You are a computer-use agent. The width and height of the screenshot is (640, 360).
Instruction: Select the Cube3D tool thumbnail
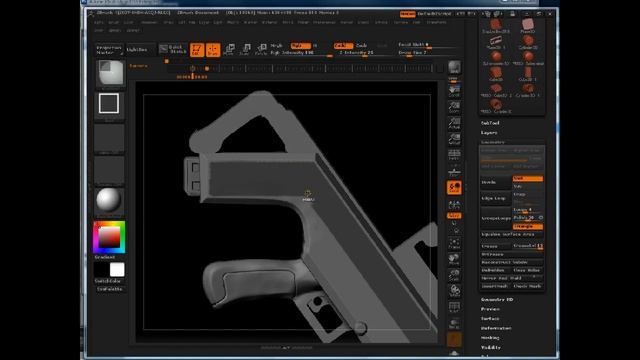click(x=496, y=74)
